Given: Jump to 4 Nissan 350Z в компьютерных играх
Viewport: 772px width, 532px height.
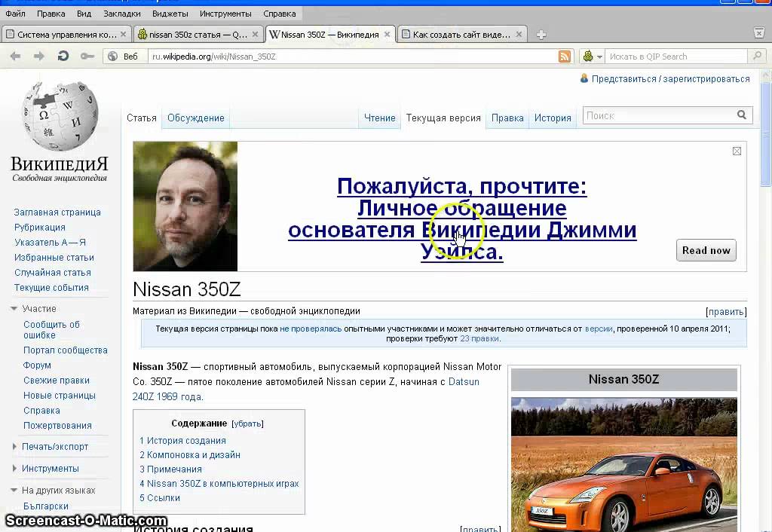Looking at the screenshot, I should click(219, 484).
